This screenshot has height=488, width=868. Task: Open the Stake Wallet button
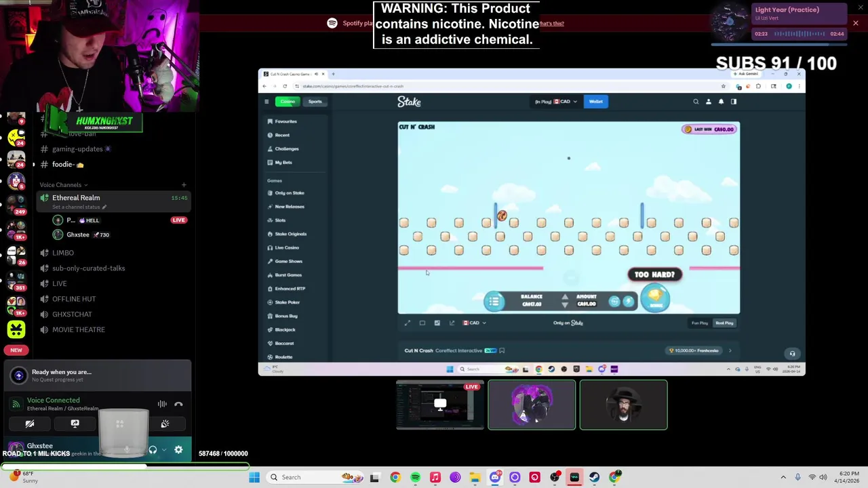click(596, 102)
